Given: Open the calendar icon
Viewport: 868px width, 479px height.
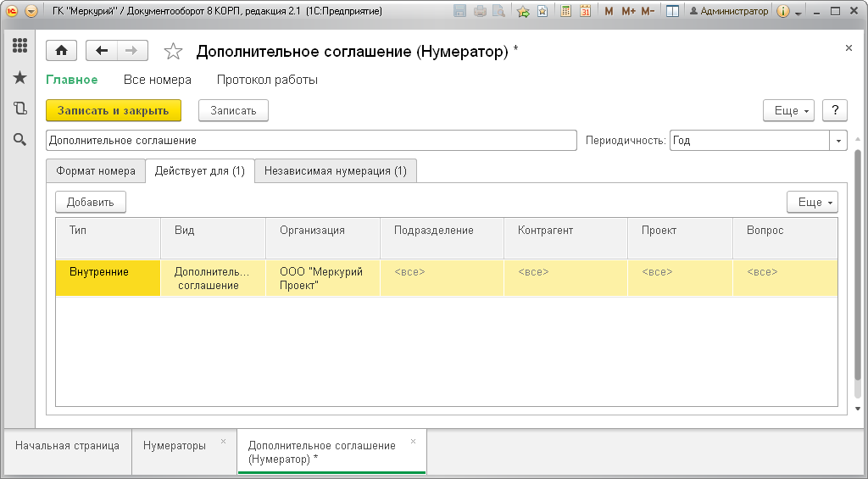Looking at the screenshot, I should [585, 11].
